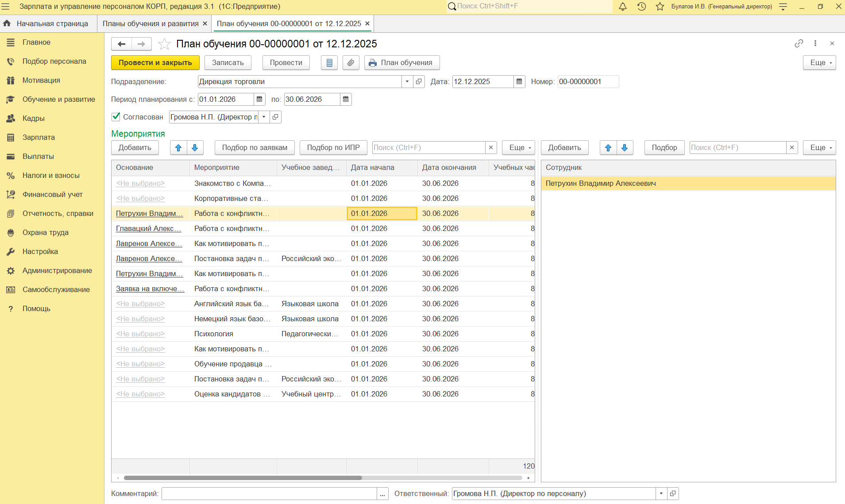This screenshot has height=504, width=845.
Task: Open Лавренов basis link for Постановка задач row
Action: coord(149,258)
